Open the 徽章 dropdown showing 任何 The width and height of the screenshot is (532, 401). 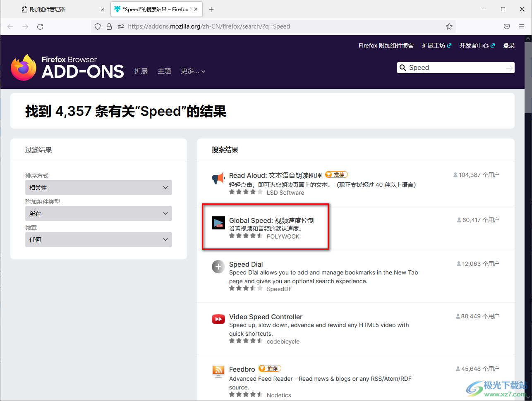[x=98, y=240]
